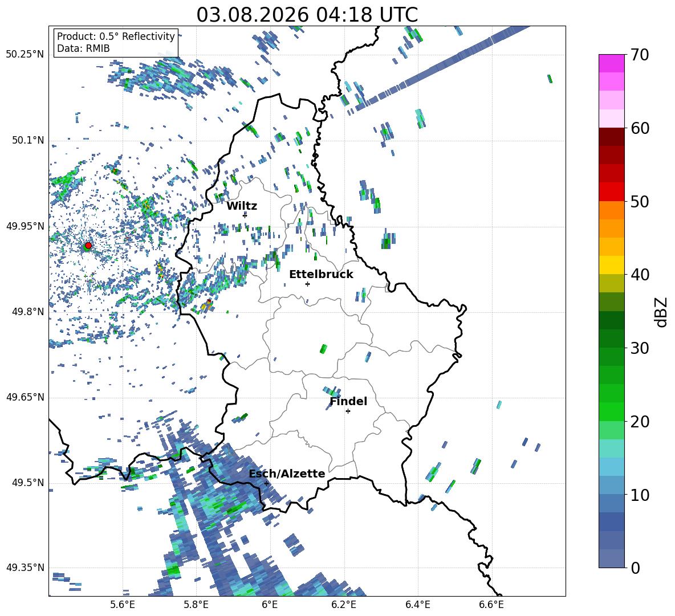This screenshot has height=616, width=675.
Task: Click the blue 0 dBZ colorbar bottom
Action: [611, 558]
